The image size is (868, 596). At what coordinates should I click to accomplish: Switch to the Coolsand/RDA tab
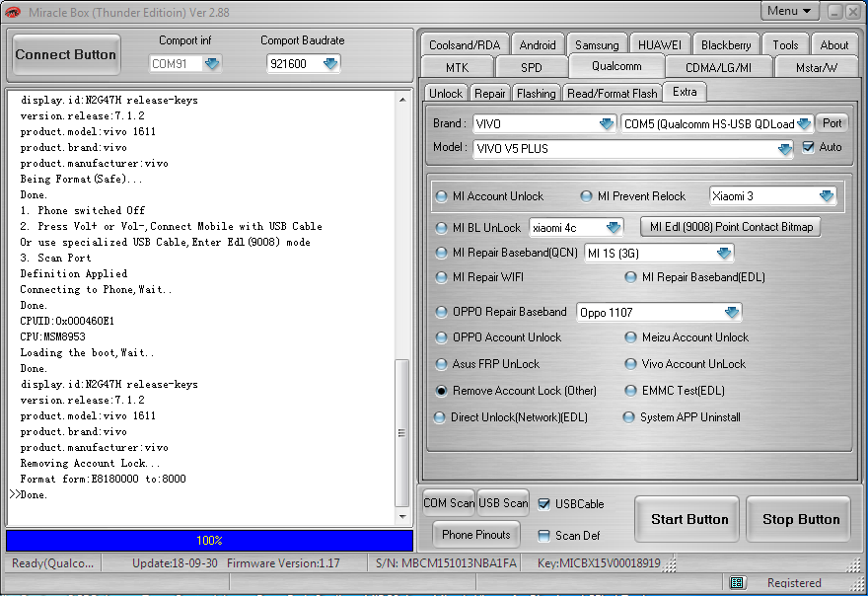click(x=465, y=44)
